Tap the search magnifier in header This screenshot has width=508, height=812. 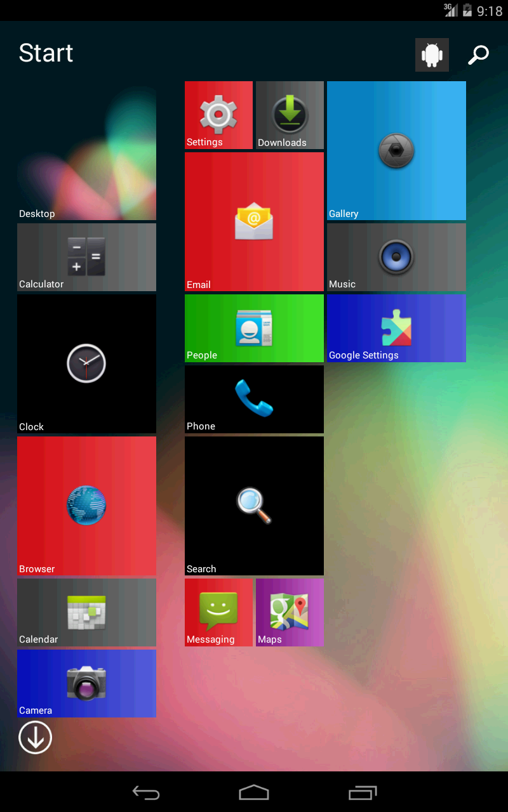point(478,55)
